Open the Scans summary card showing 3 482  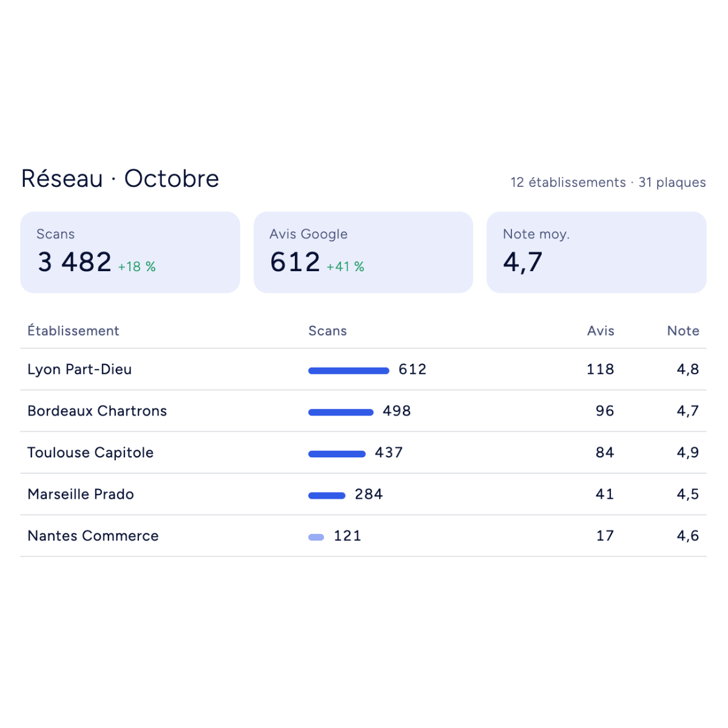click(x=130, y=252)
